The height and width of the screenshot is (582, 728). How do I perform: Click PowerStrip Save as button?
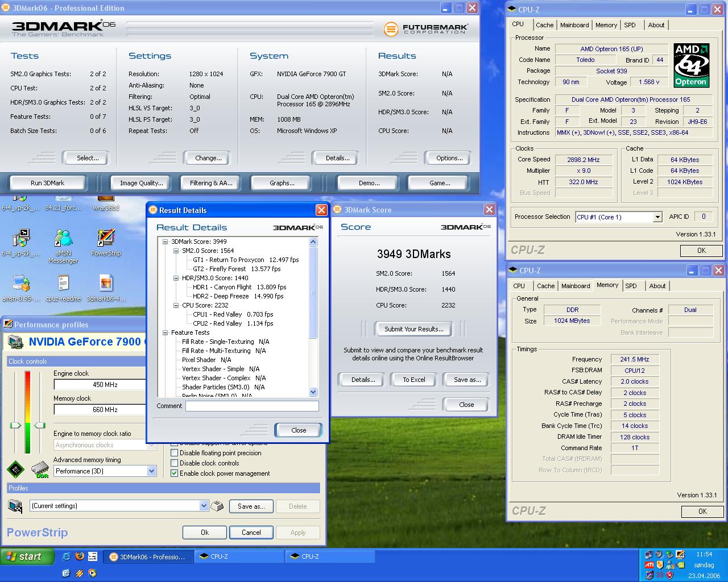coord(251,506)
